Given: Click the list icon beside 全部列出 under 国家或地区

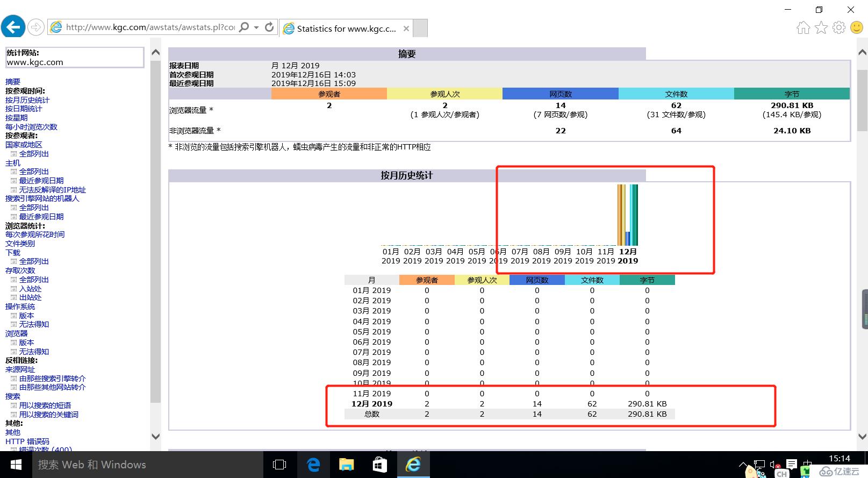Looking at the screenshot, I should pos(14,154).
